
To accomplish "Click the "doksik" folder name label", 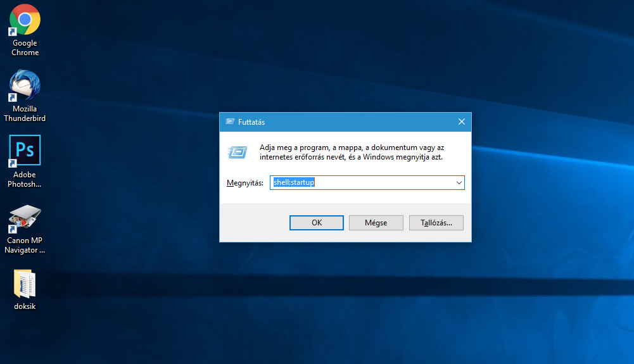I will (x=25, y=306).
